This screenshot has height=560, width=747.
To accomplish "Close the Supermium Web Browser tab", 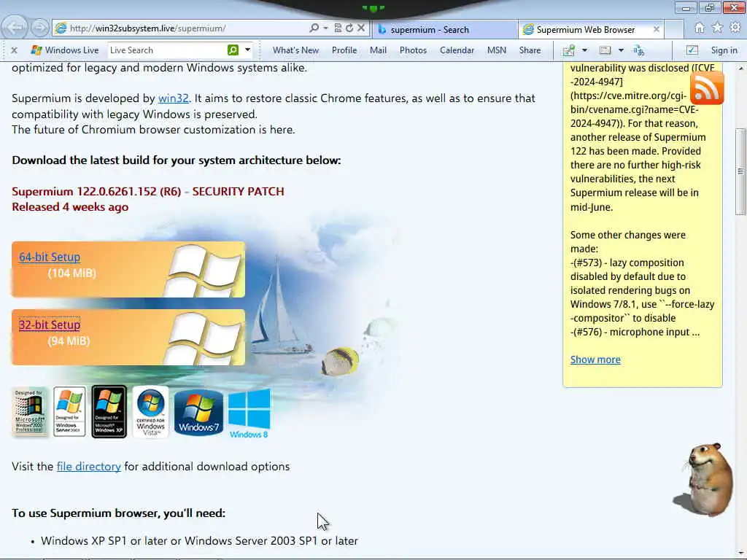I will [656, 29].
